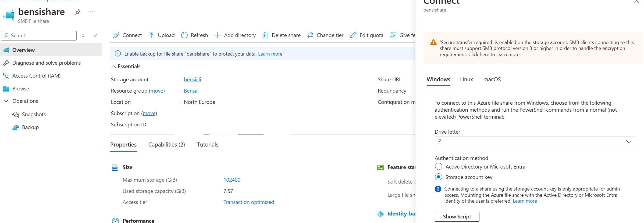Switch to the Linux tab
The width and height of the screenshot is (644, 223).
(466, 79)
